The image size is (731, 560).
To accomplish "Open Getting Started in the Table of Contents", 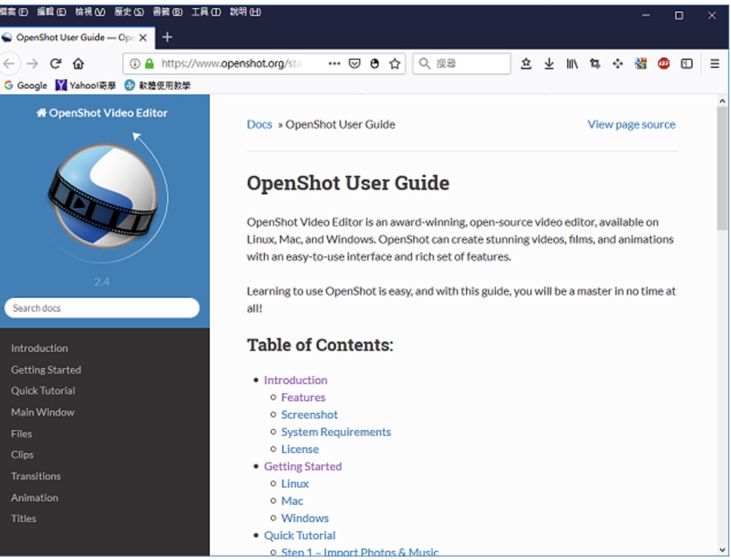I will [303, 466].
